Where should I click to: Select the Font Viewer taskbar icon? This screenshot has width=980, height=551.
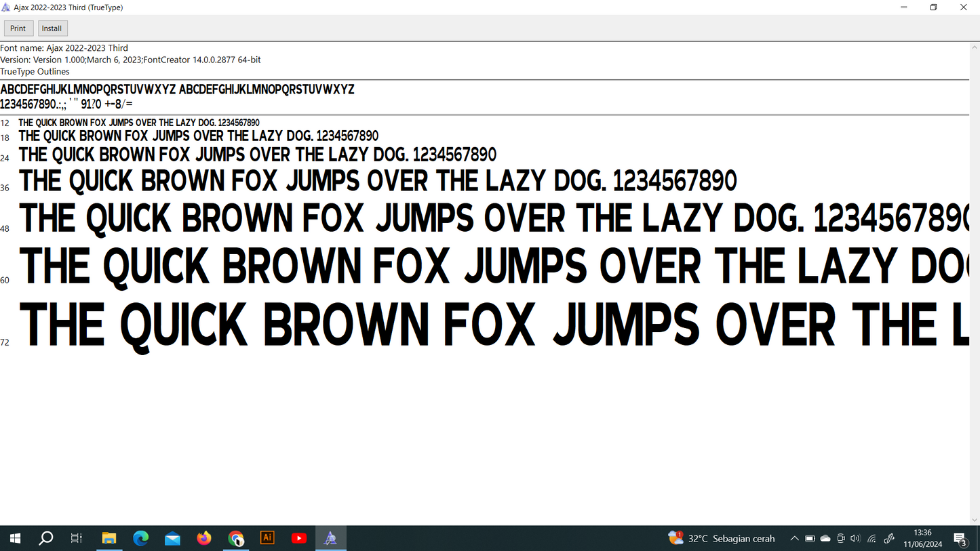pos(331,539)
